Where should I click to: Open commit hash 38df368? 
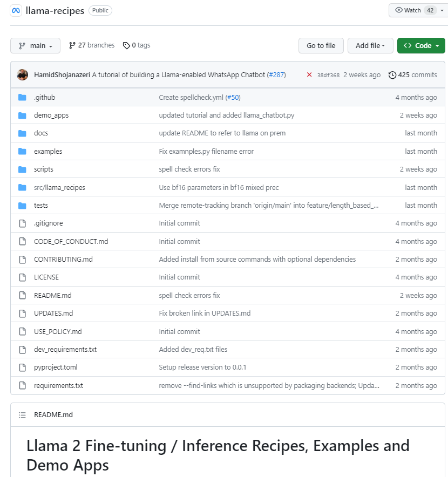tap(328, 75)
